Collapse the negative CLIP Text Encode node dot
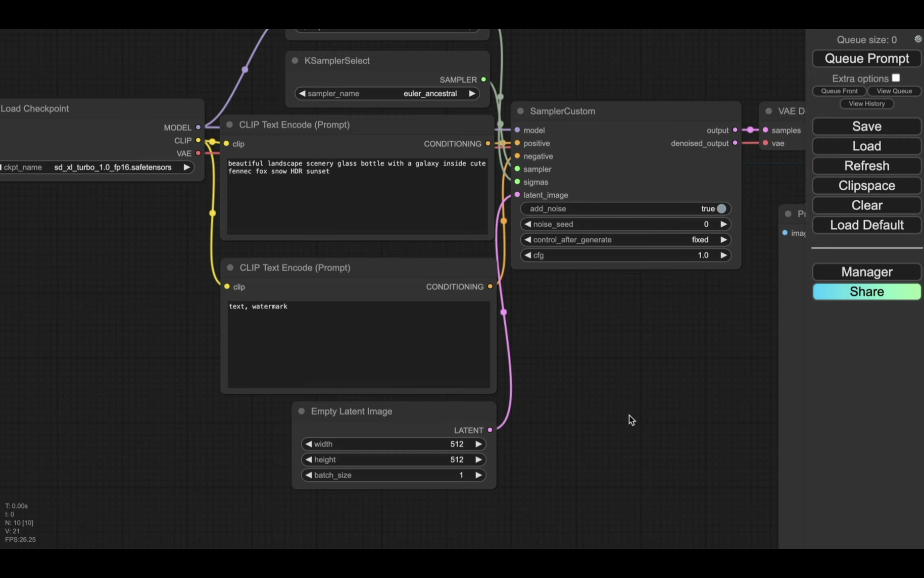924x578 pixels. tap(230, 267)
